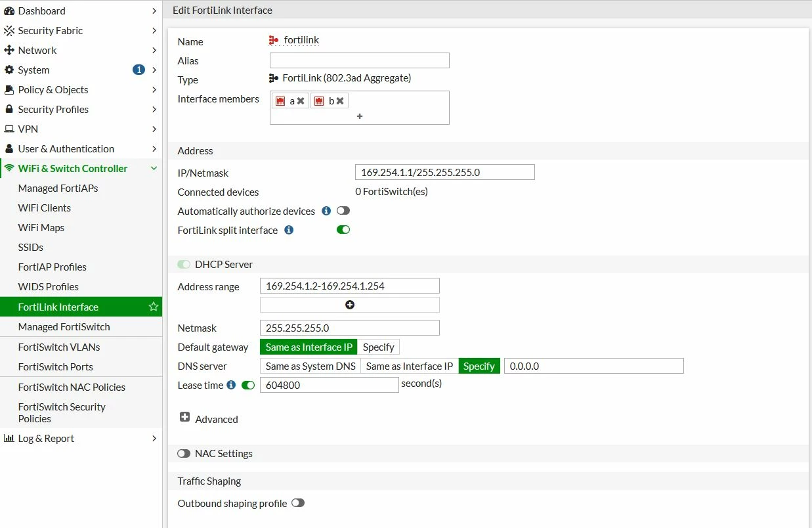Enable Outbound shaping profile

pos(298,503)
